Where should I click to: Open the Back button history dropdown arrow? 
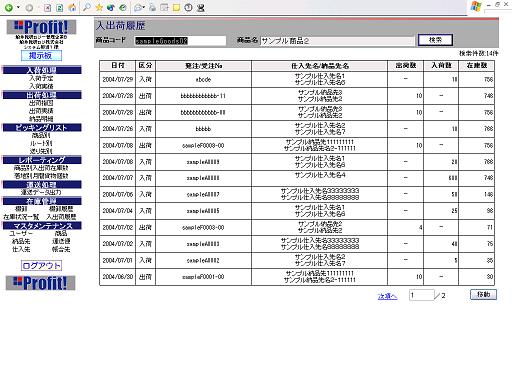[18, 7]
